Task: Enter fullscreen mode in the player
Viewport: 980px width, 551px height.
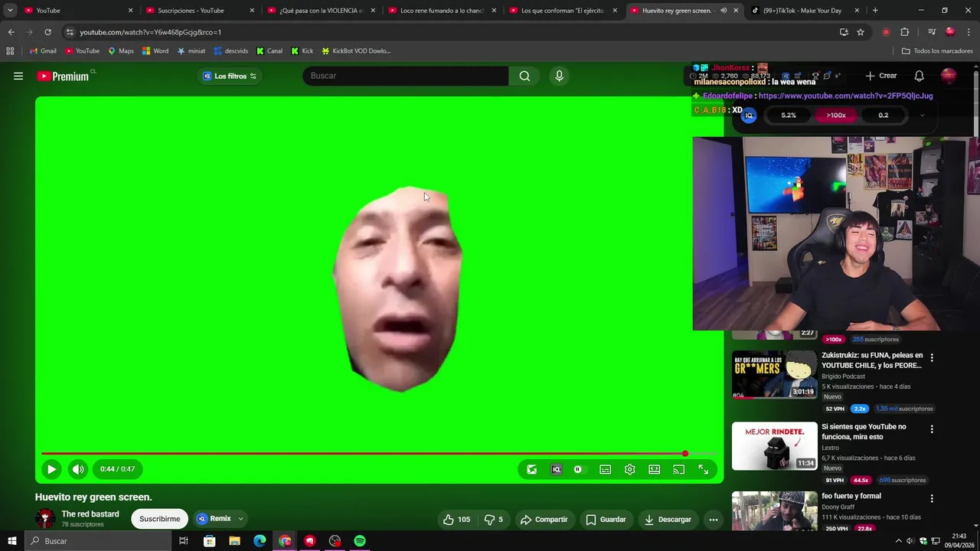Action: pos(703,469)
